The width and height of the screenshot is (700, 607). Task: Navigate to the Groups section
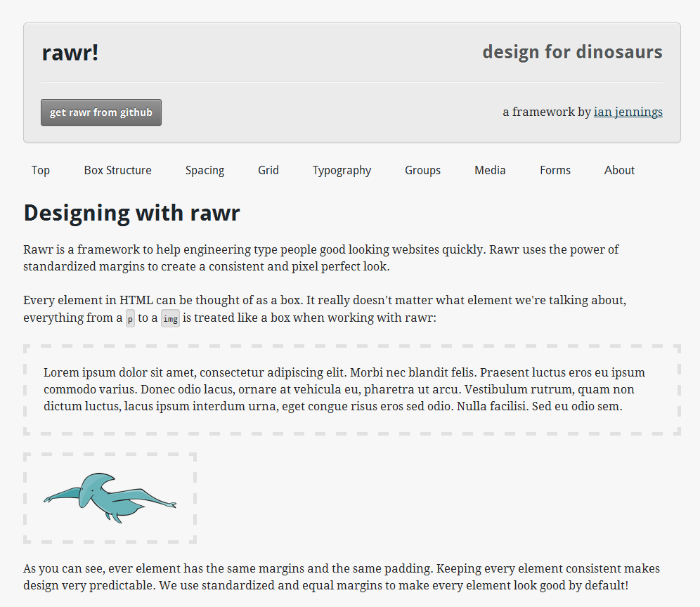422,170
